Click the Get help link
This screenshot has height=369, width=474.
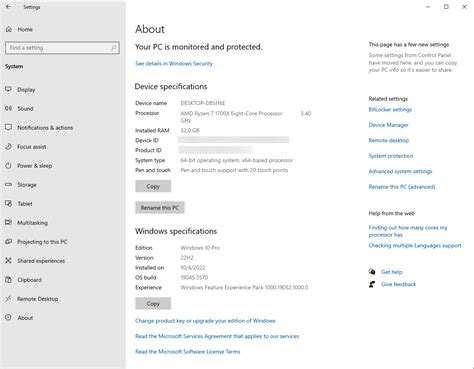click(392, 272)
